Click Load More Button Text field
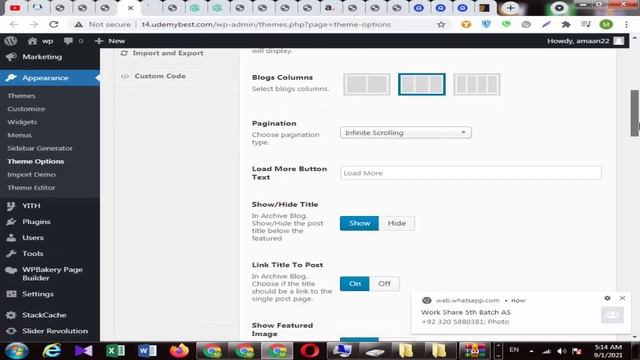This screenshot has width=640, height=360. coord(471,173)
